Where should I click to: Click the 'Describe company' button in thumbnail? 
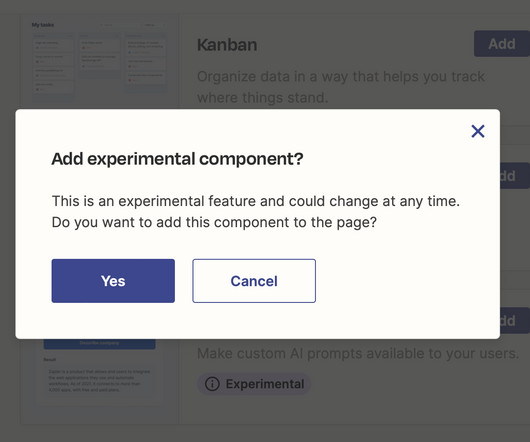coord(99,343)
